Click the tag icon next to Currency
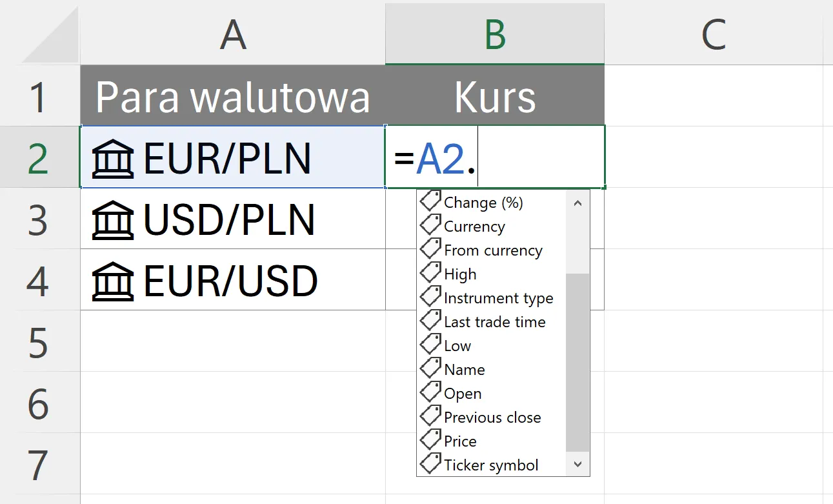833x504 pixels. (x=430, y=225)
